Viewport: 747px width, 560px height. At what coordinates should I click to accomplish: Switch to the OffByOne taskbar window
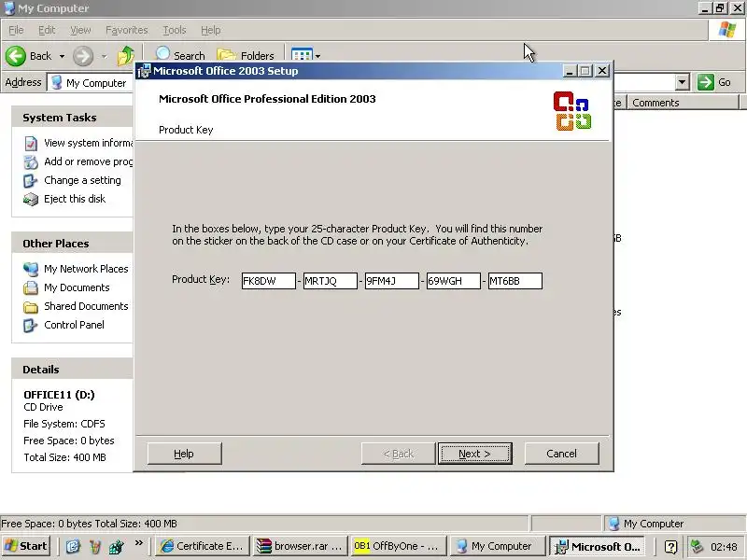(399, 546)
